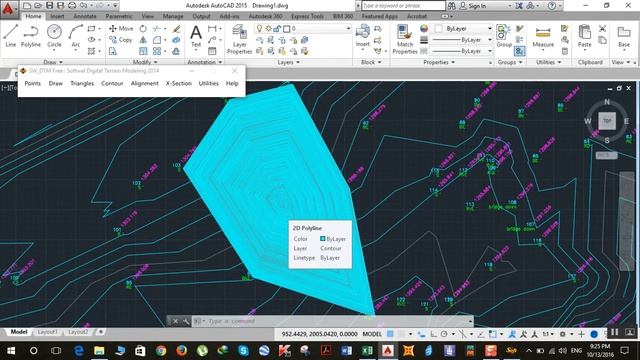
Task: Select the Polyline tool
Action: (x=31, y=36)
